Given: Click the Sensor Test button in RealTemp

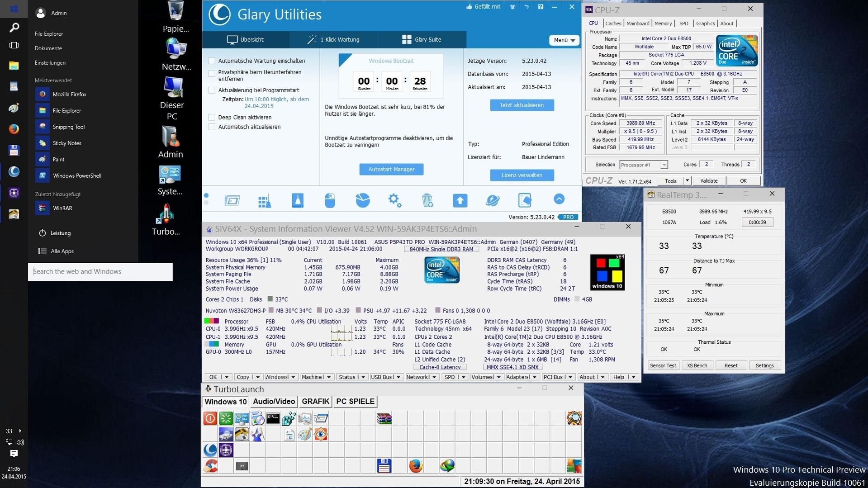Looking at the screenshot, I should (663, 365).
